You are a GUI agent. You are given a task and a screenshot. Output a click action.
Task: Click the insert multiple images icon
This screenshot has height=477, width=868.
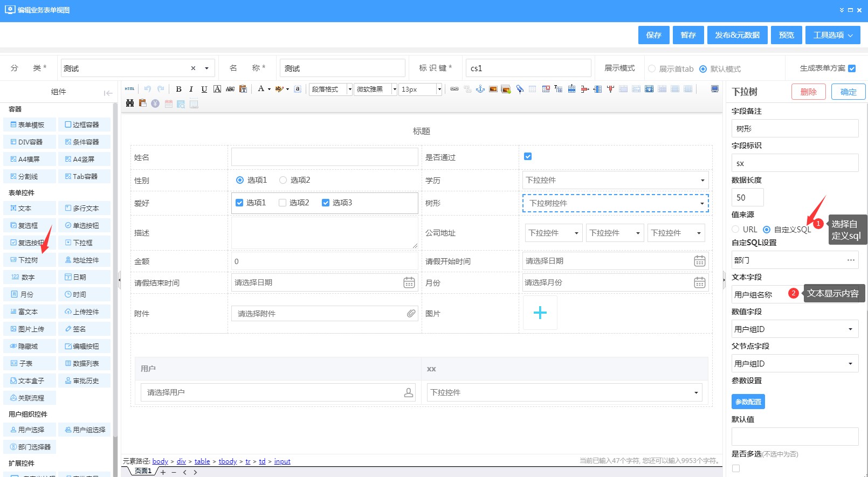pos(506,89)
